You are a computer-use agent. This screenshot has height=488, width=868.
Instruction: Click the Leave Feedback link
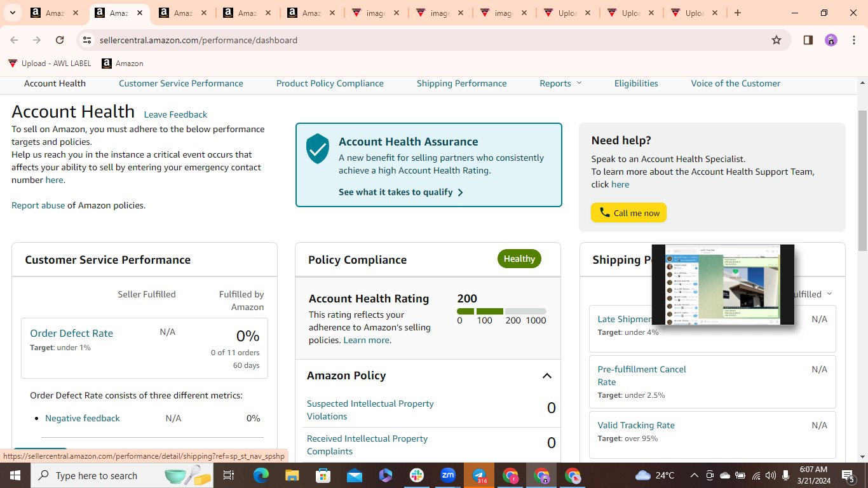coord(175,114)
